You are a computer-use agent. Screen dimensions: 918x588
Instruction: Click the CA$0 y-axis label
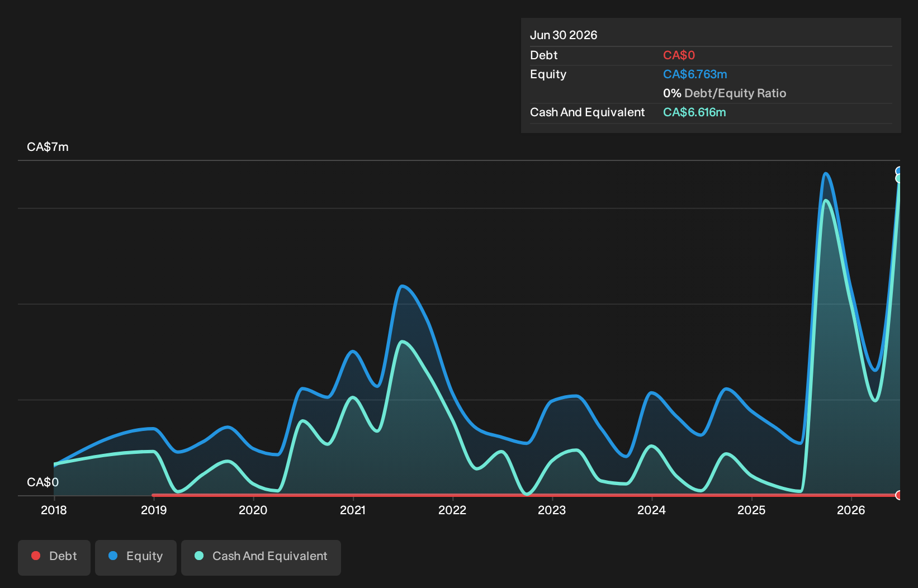coord(42,482)
